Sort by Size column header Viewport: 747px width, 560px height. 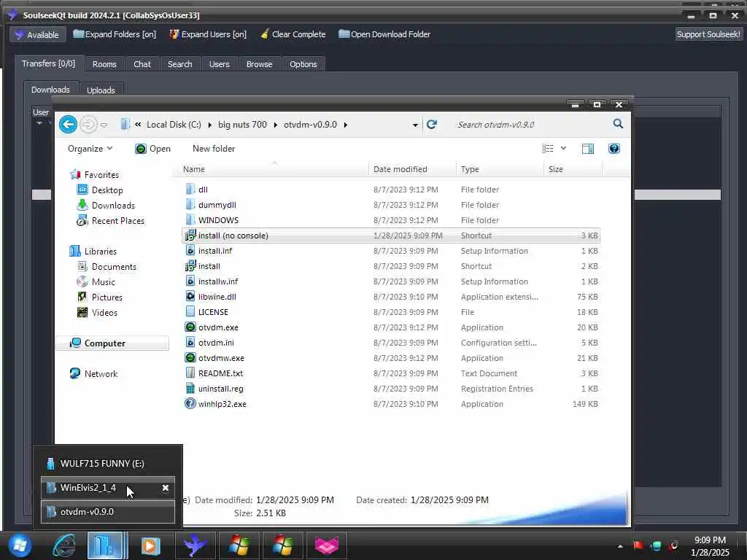click(x=573, y=169)
